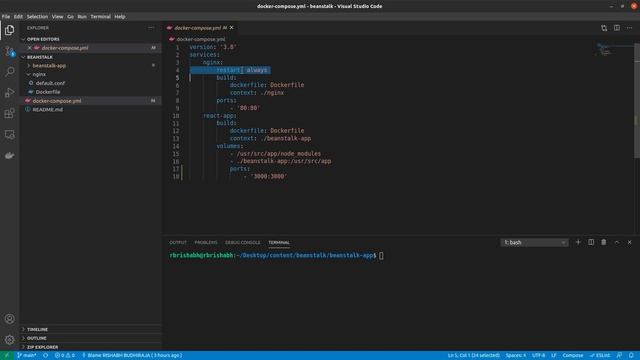The height and width of the screenshot is (360, 640).
Task: Open Explorer panel more actions ellipsis
Action: [151, 28]
